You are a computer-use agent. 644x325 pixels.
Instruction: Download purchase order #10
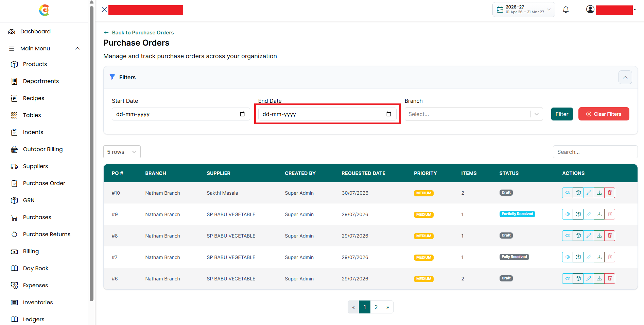pos(599,193)
